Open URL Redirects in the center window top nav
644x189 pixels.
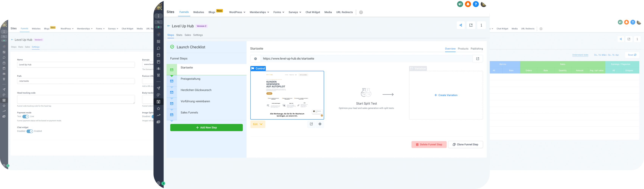pos(344,12)
